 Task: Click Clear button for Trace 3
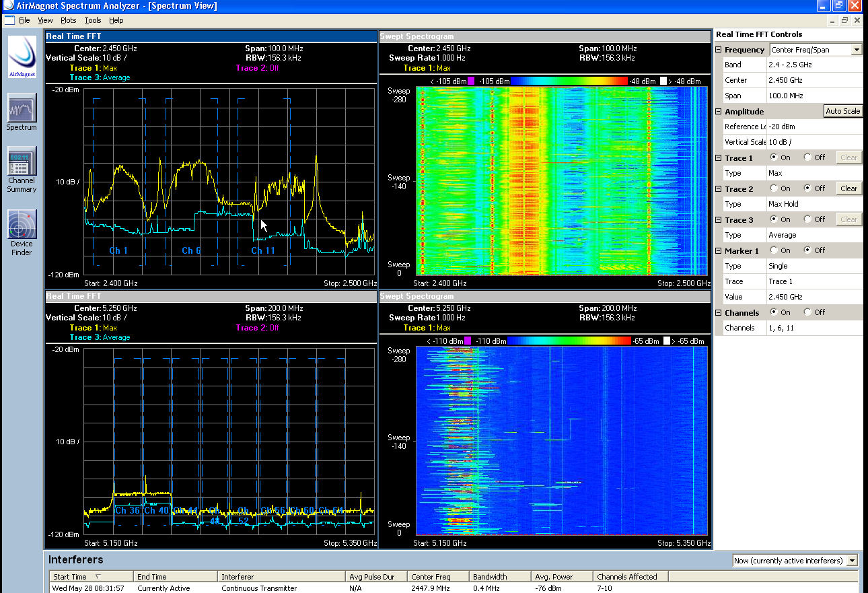pos(849,219)
